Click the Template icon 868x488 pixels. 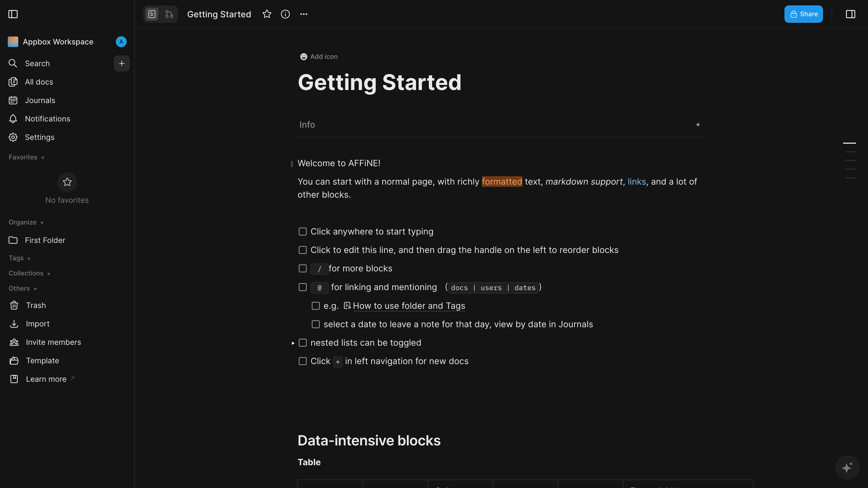(x=14, y=361)
